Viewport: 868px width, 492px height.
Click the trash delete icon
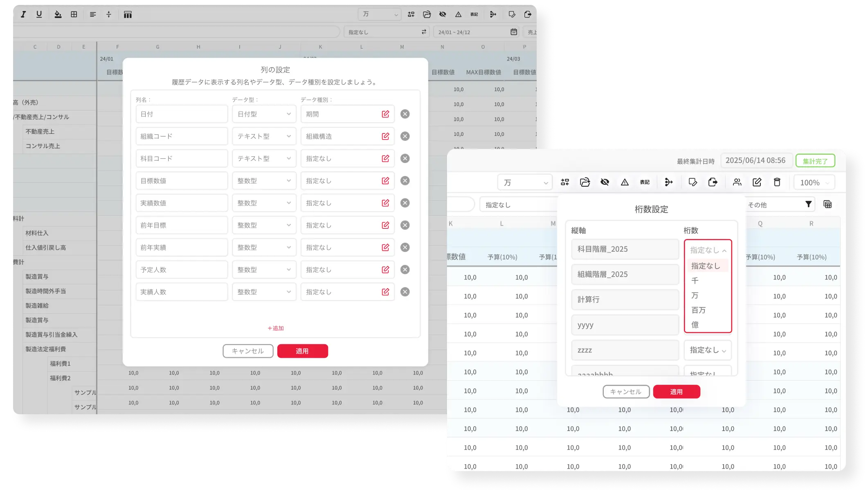tap(777, 182)
